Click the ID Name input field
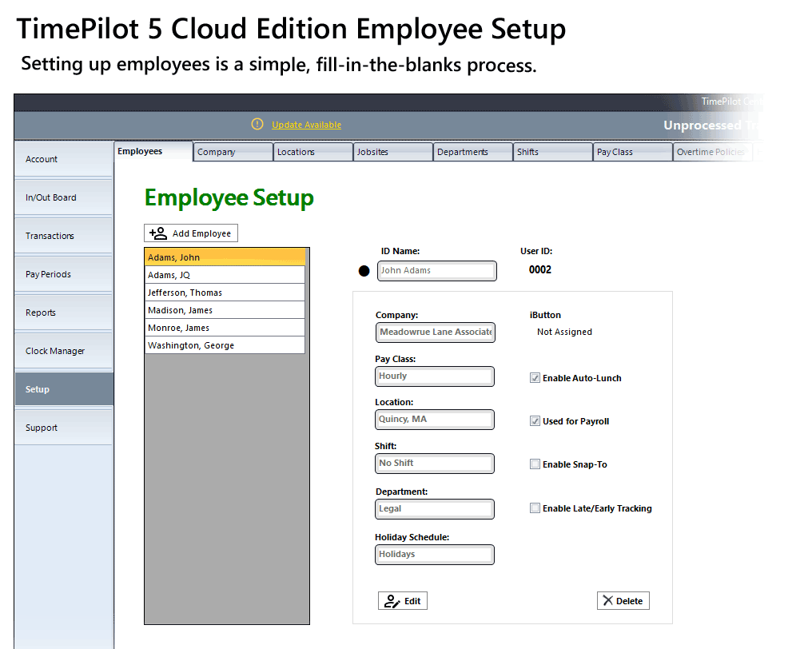Image resolution: width=812 pixels, height=649 pixels. coord(438,271)
